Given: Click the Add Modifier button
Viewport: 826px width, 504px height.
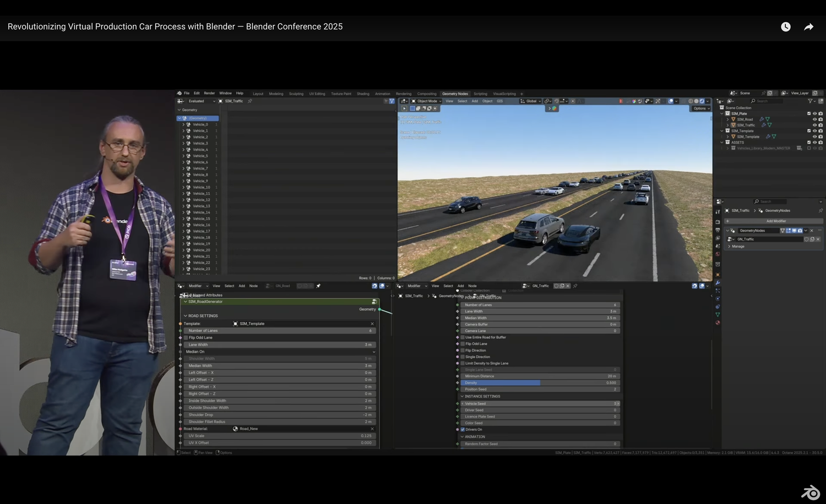Looking at the screenshot, I should (x=775, y=221).
